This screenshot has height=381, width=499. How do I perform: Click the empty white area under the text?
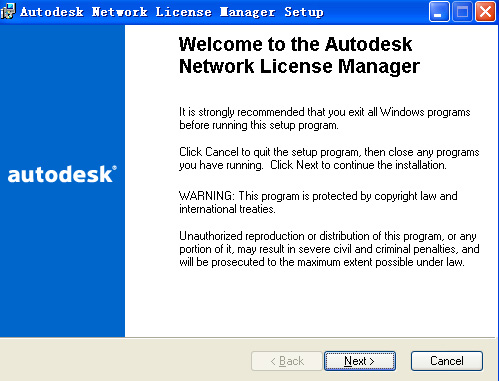coord(310,303)
